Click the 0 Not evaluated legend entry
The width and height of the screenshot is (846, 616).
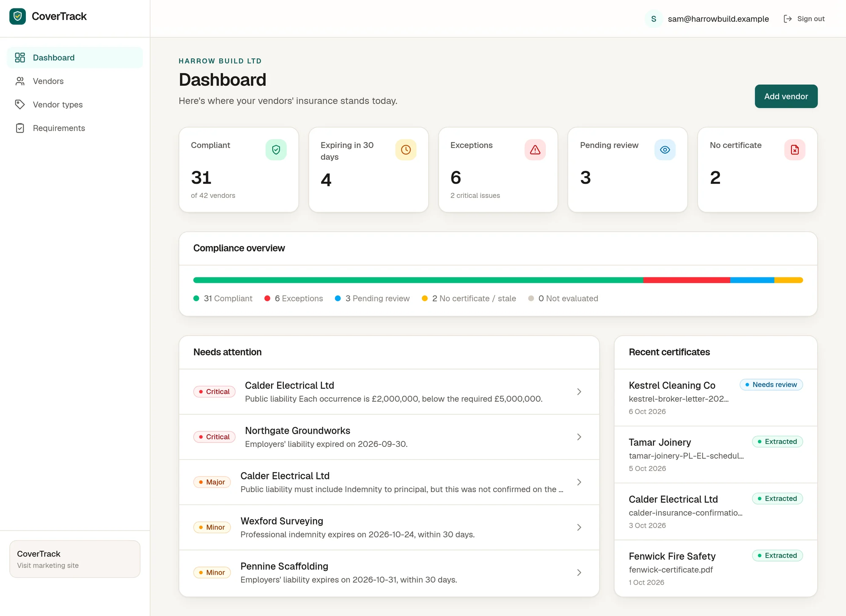point(563,298)
